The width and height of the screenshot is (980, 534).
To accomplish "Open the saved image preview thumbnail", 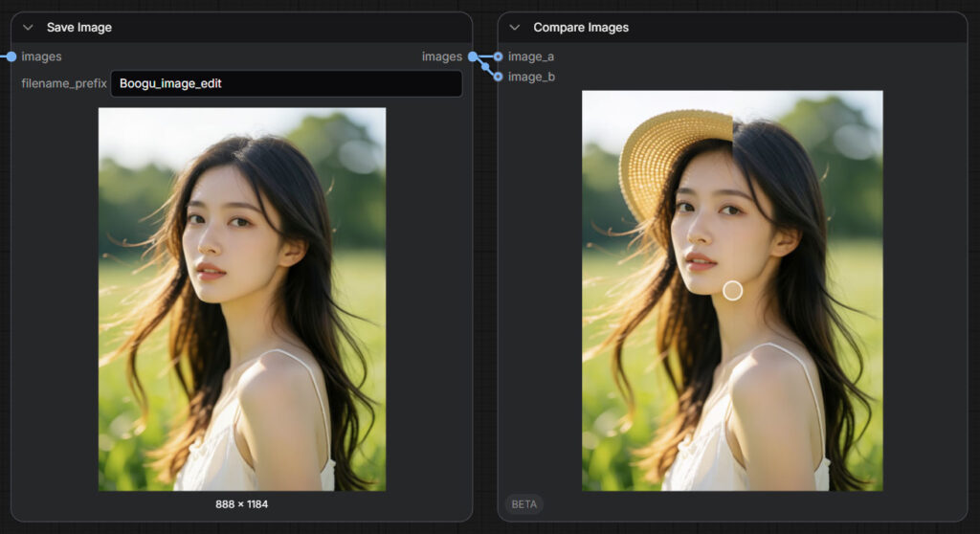I will (x=242, y=299).
